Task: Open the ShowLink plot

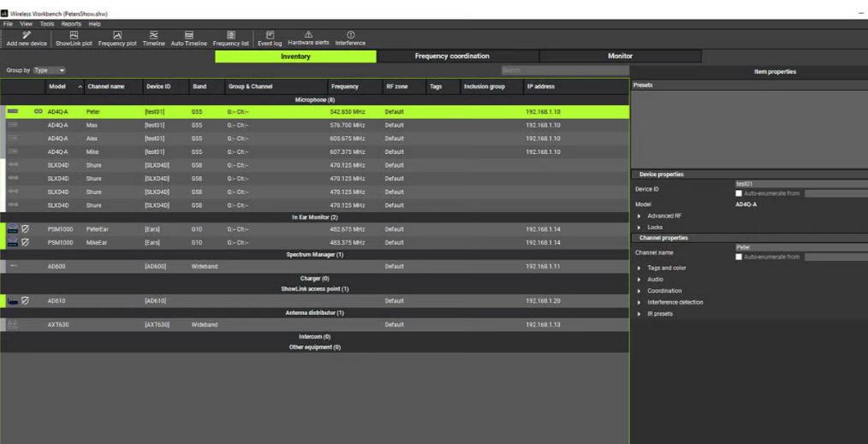Action: pyautogui.click(x=74, y=38)
